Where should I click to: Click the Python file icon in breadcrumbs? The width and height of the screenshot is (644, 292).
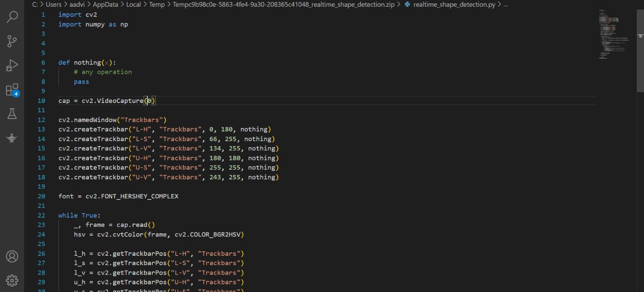(407, 4)
